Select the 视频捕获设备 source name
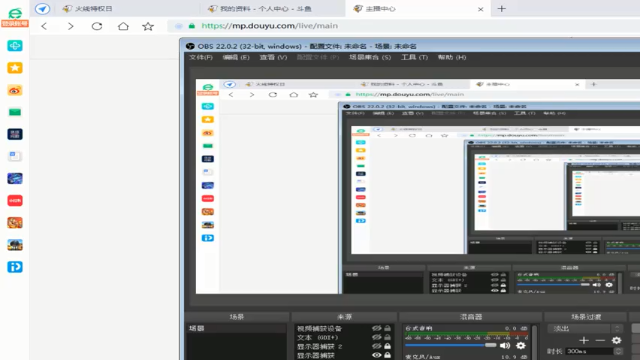 pos(319,329)
